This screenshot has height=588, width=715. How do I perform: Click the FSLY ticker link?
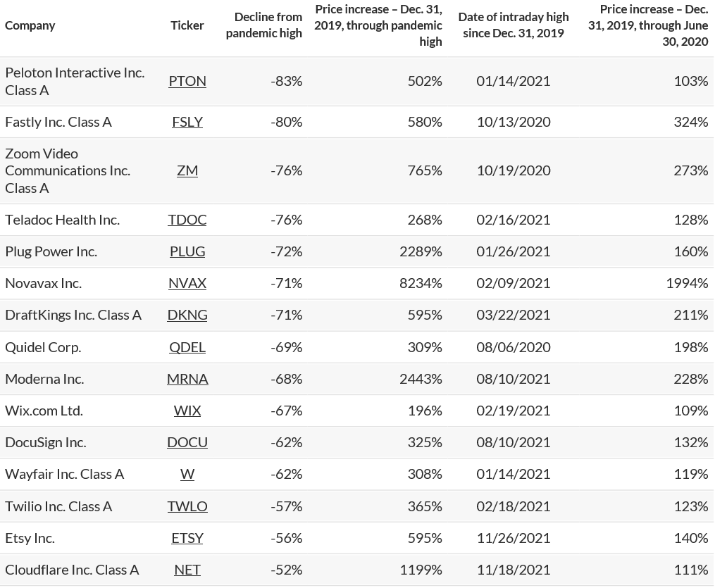(187, 122)
